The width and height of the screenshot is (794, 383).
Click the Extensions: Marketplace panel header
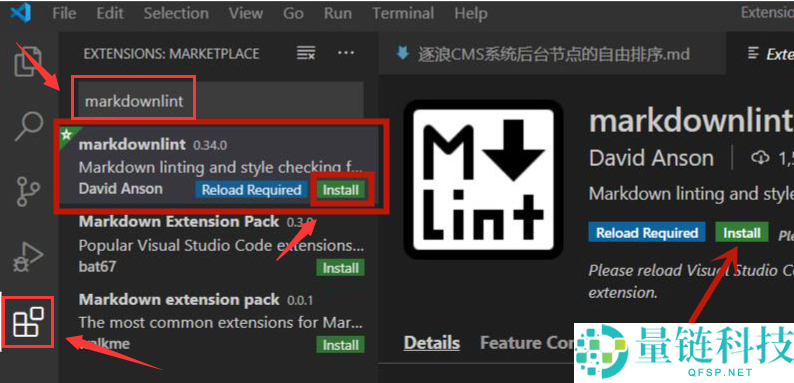click(x=171, y=54)
